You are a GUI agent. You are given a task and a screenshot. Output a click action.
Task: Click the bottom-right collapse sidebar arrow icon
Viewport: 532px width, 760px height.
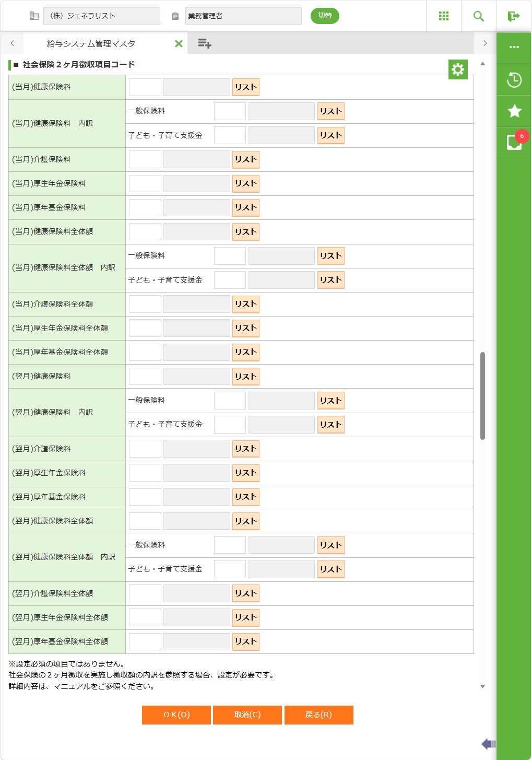pos(488,744)
